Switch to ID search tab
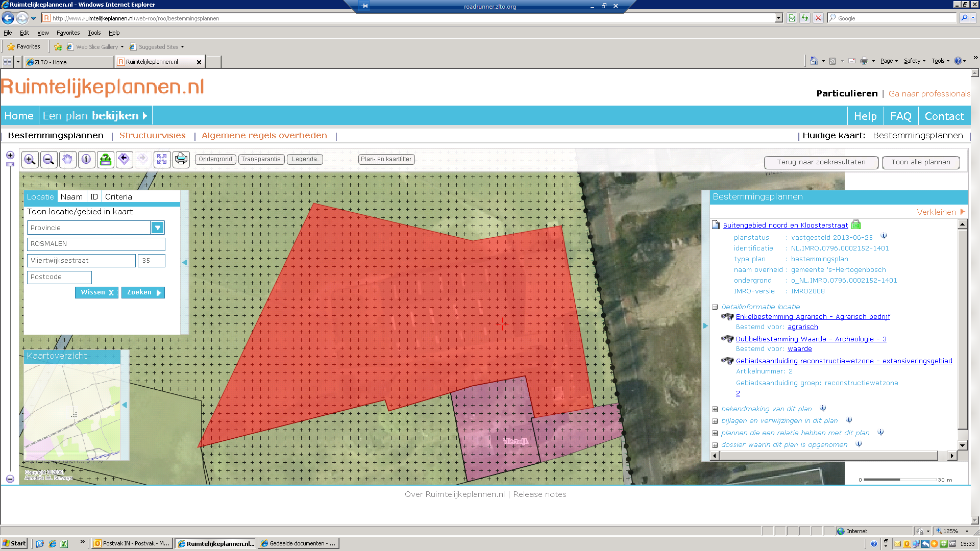The width and height of the screenshot is (980, 551). (x=94, y=197)
